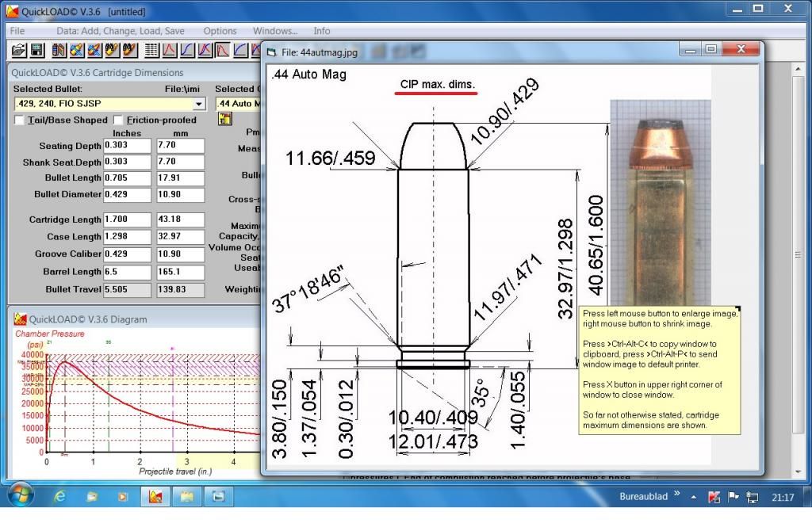812x523 pixels.
Task: Open the Data: Add, Change, Load, Save menu
Action: click(121, 31)
